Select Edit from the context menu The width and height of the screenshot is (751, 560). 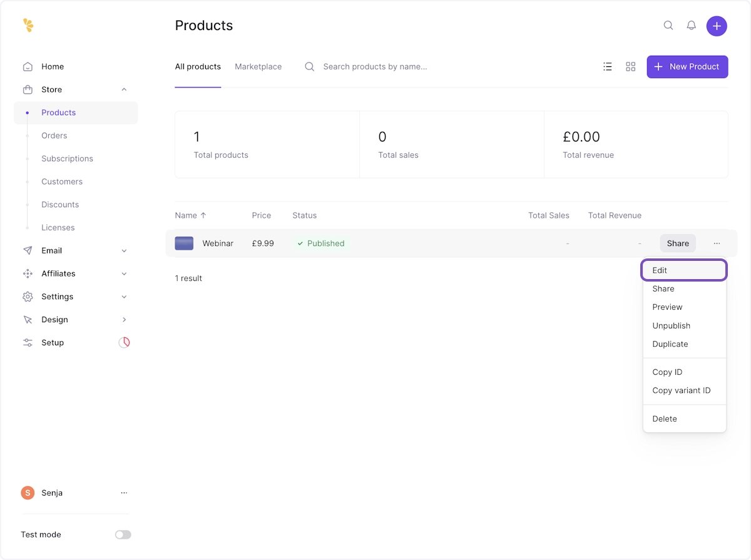tap(684, 270)
